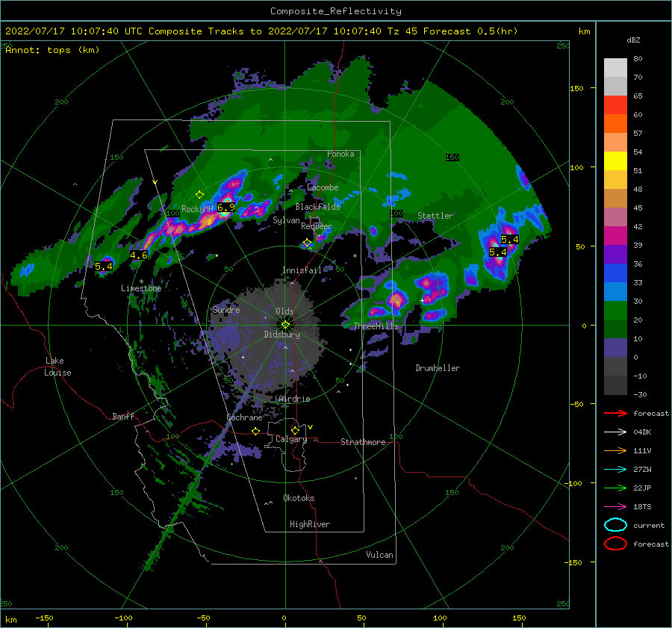Image resolution: width=672 pixels, height=628 pixels.
Task: Click the Composite_Reflectivity title
Action: (x=336, y=11)
